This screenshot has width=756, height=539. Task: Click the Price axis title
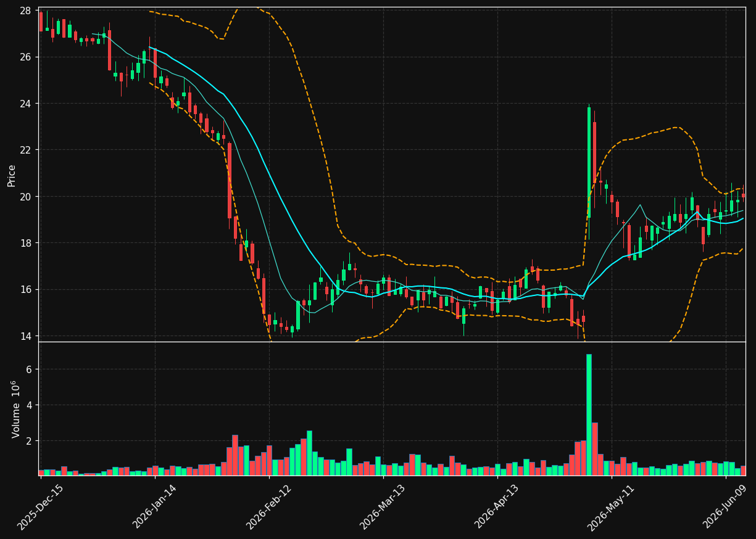12,175
